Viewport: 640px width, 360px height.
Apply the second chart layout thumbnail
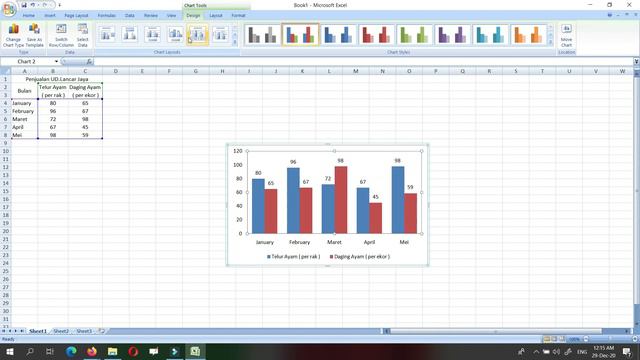[x=130, y=35]
